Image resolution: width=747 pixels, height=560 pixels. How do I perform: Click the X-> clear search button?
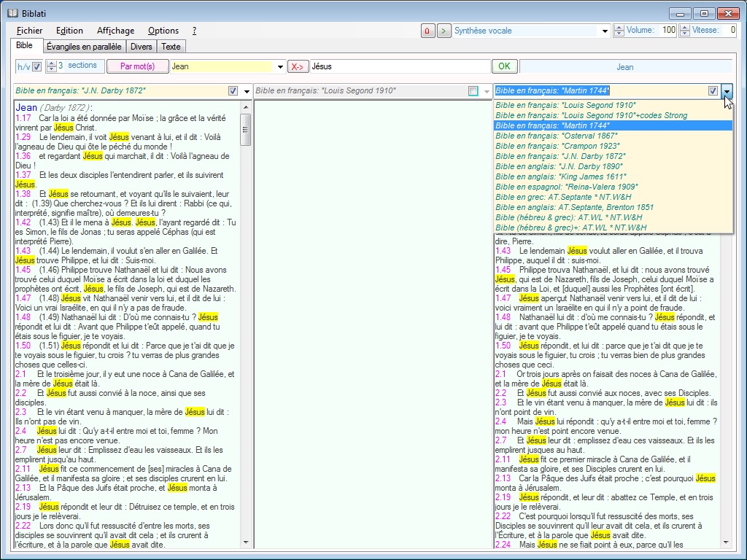298,66
